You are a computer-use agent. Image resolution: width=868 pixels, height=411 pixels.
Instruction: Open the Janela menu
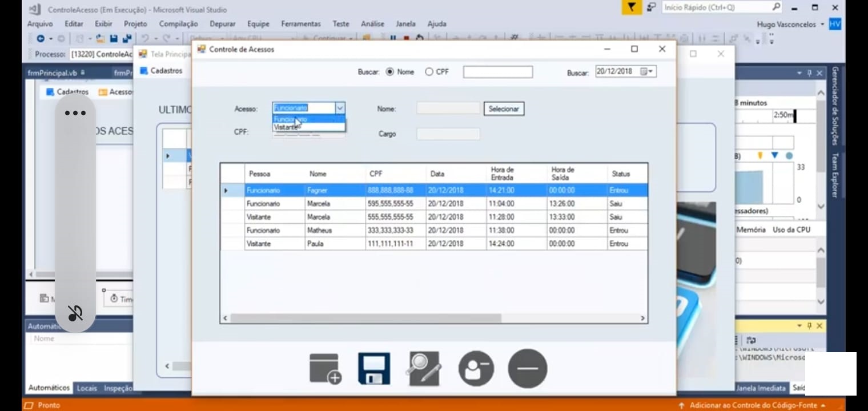pos(405,24)
